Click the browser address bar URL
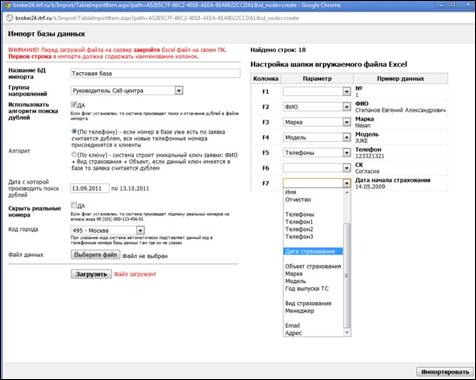476x380 pixels. (x=157, y=18)
